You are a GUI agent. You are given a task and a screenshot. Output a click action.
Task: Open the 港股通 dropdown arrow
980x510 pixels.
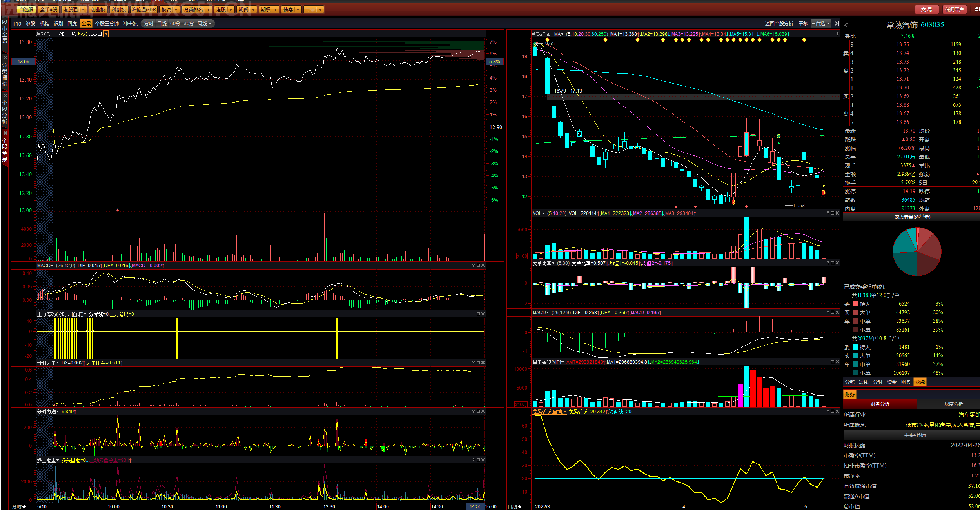click(83, 9)
